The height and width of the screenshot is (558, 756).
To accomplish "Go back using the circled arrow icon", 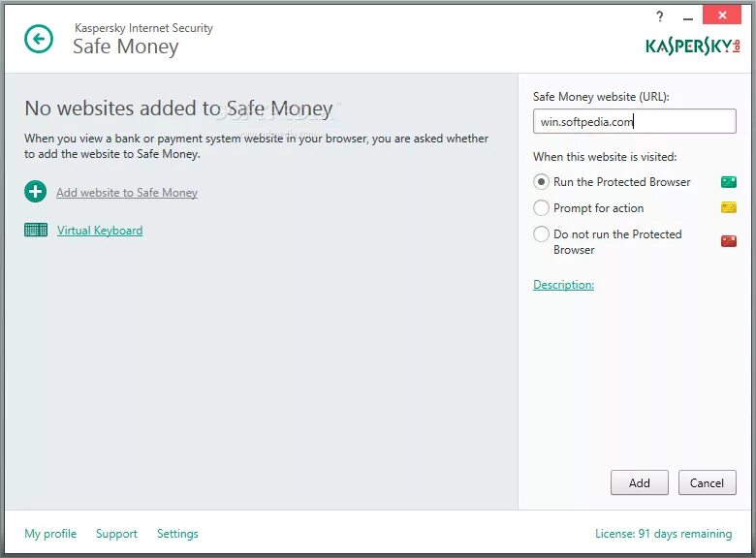I will (x=39, y=39).
